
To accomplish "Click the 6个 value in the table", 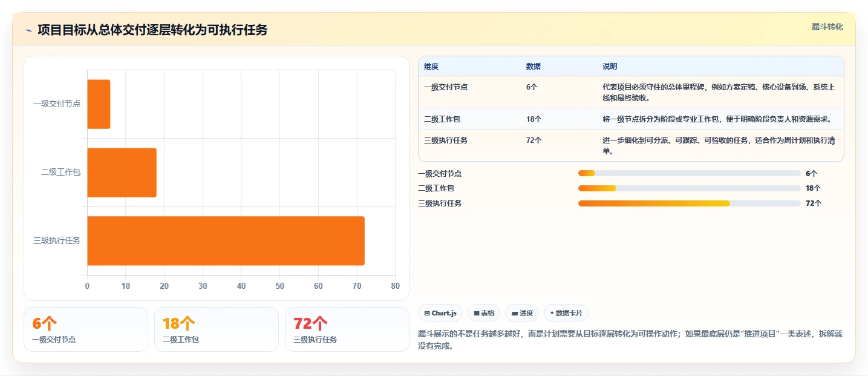I will click(x=532, y=87).
